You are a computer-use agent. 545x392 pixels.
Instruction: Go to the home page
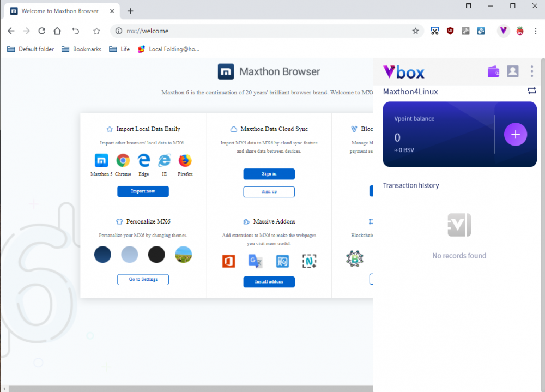click(57, 31)
